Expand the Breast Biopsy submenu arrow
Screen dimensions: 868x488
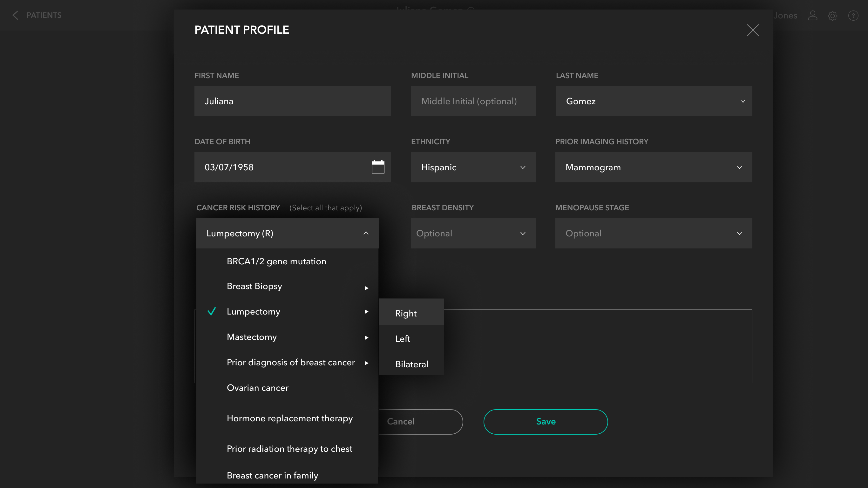coord(366,288)
